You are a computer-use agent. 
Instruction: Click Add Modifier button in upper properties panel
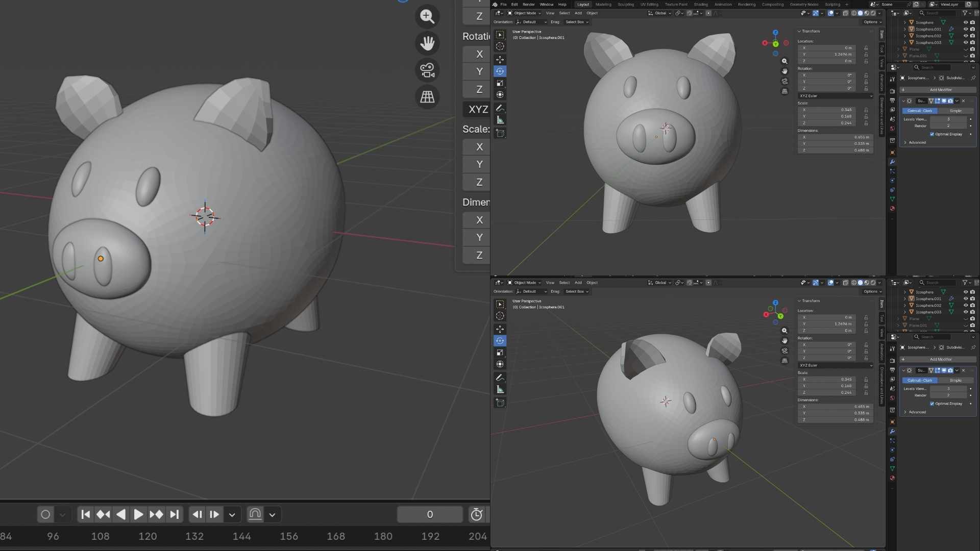940,90
